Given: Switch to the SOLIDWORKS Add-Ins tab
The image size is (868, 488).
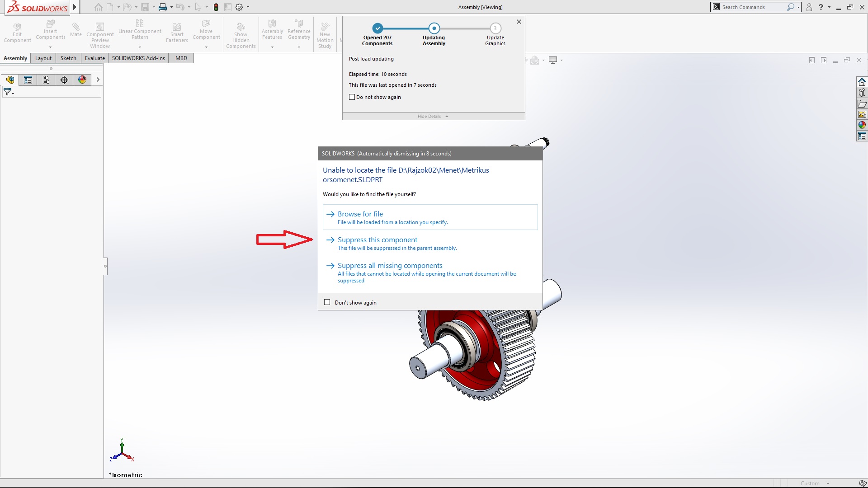Looking at the screenshot, I should (x=138, y=58).
